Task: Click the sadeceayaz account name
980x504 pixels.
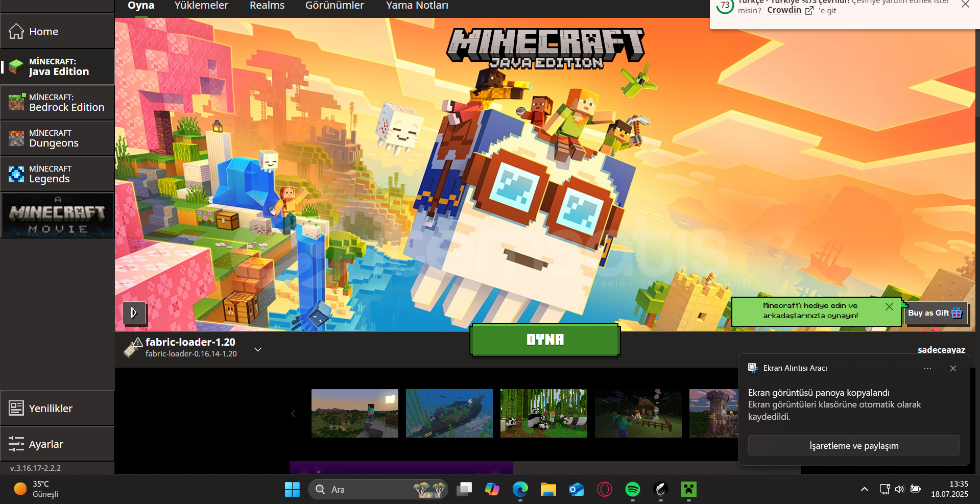Action: [x=941, y=350]
